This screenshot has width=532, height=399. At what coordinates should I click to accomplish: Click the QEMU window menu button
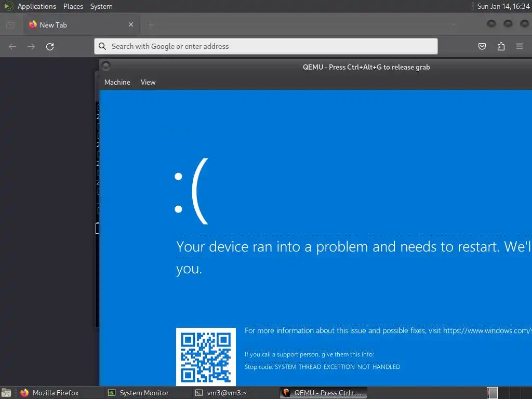106,66
